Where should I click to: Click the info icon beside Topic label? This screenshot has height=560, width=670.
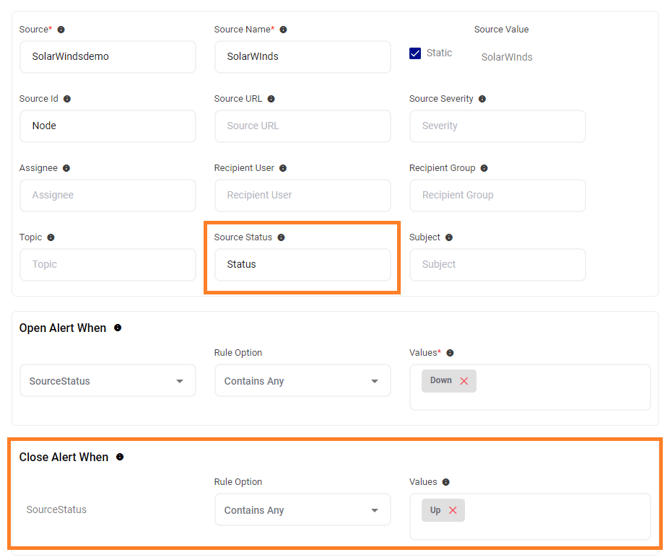51,238
